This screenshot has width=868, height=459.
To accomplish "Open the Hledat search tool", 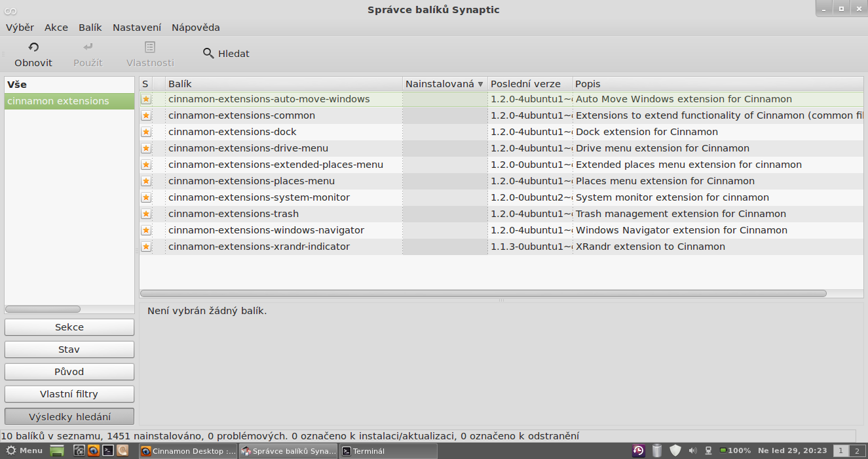I will click(226, 54).
